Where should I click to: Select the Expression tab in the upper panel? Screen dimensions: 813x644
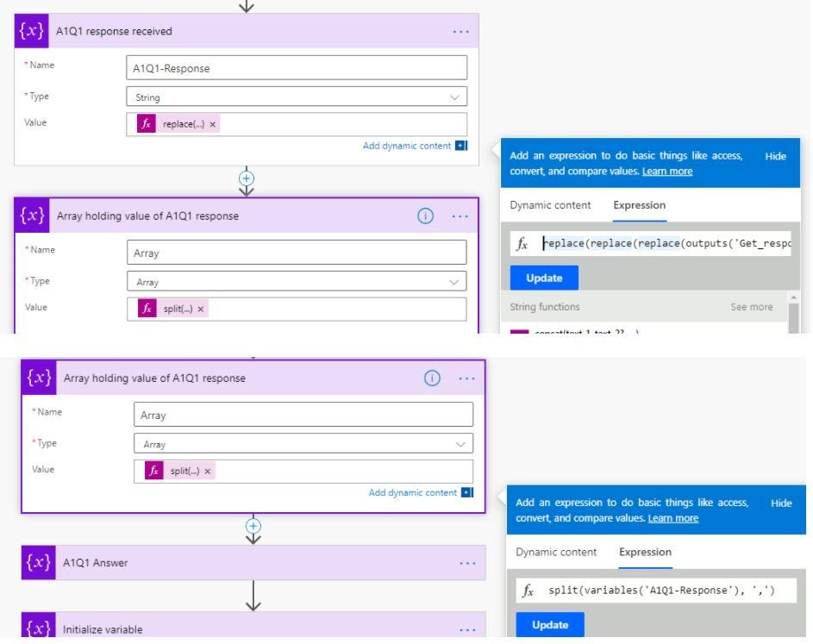click(x=640, y=205)
